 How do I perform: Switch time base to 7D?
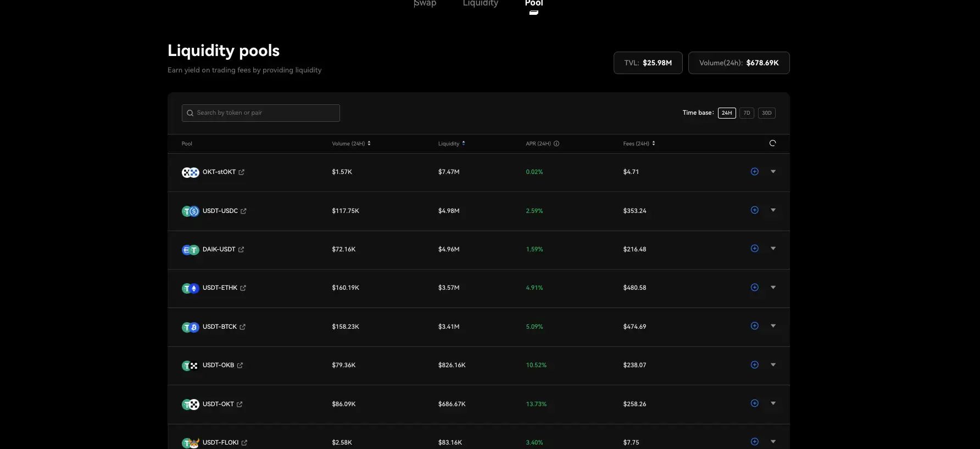pyautogui.click(x=747, y=113)
